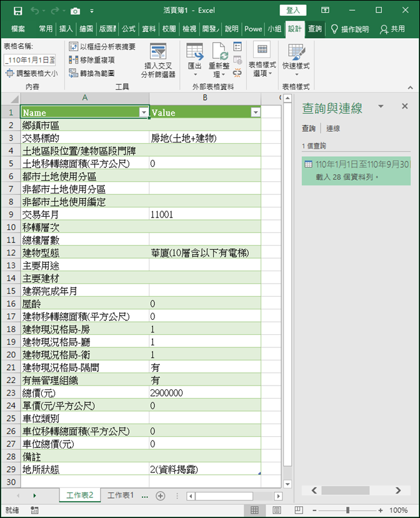This screenshot has width=420, height=518.
Task: Switch to Normal view icon
Action: (x=254, y=510)
